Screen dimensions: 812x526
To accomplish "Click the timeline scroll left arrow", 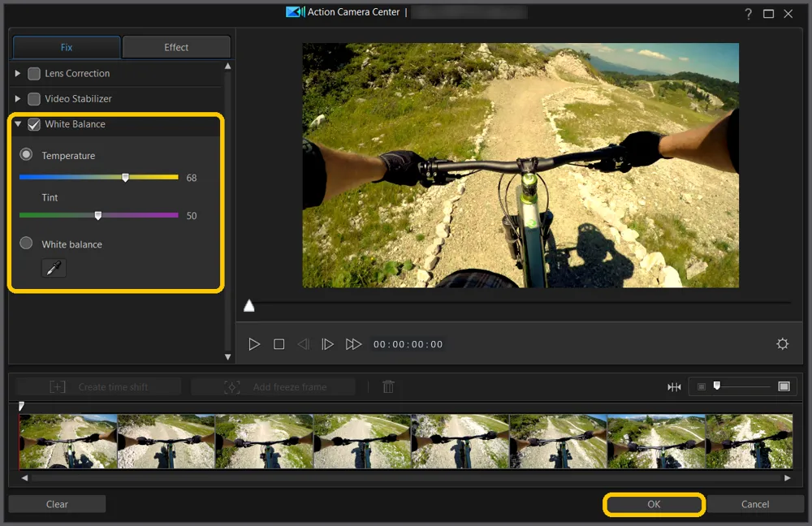I will (x=24, y=478).
